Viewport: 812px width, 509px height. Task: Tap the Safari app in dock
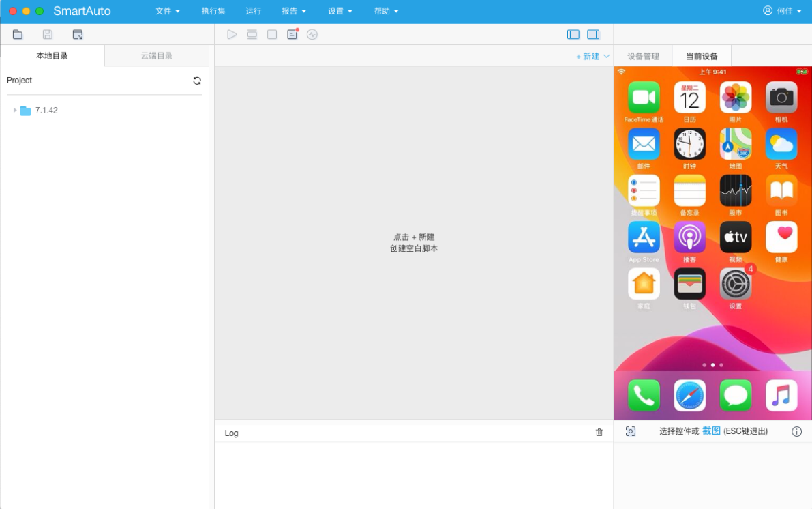point(689,396)
